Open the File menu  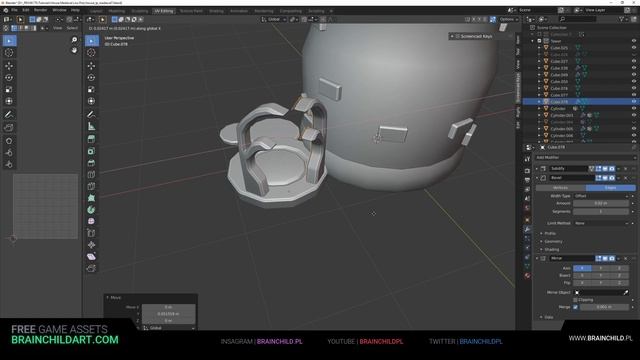coord(14,10)
